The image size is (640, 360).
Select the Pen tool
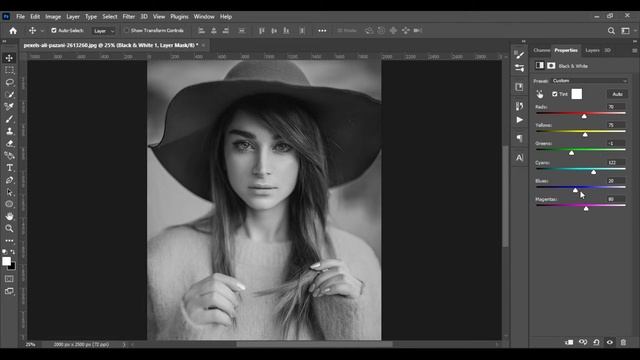click(9, 180)
